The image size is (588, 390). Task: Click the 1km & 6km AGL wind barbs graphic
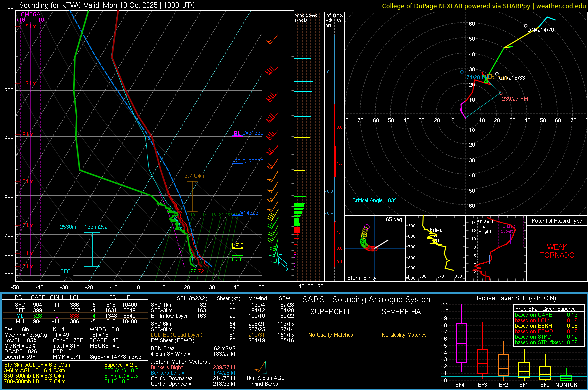point(261,367)
